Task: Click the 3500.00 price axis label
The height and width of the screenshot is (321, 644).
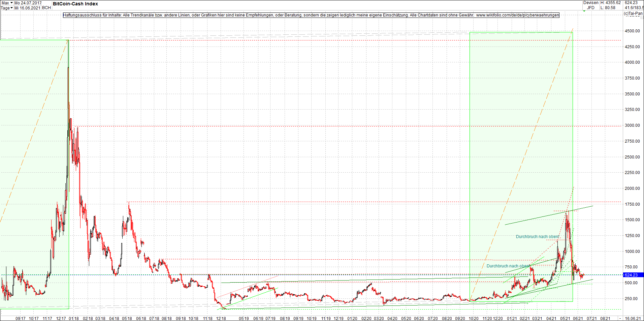Action: (x=632, y=94)
